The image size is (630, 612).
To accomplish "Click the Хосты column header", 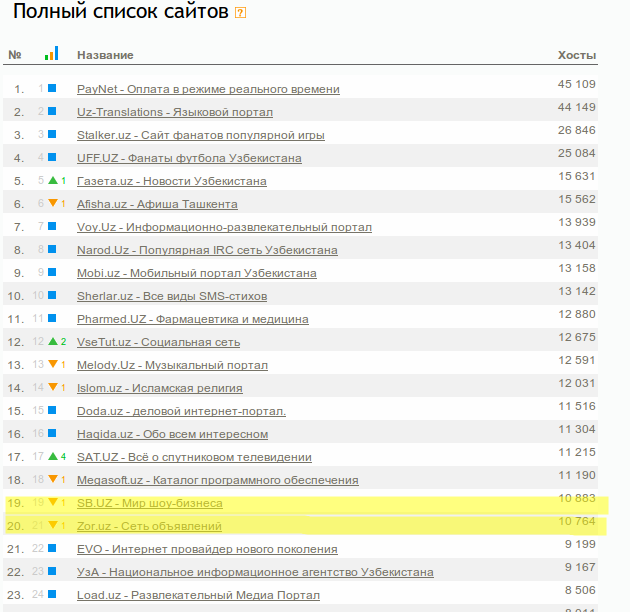I will (x=577, y=55).
